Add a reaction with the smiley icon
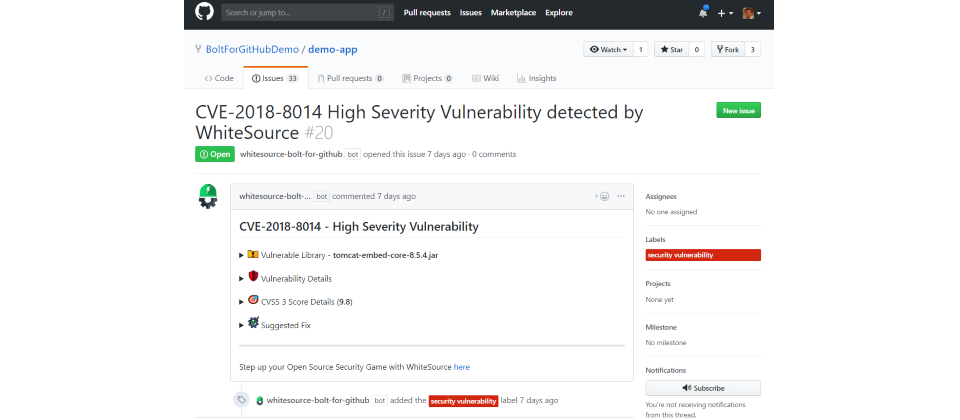The image size is (960, 420). click(x=602, y=197)
